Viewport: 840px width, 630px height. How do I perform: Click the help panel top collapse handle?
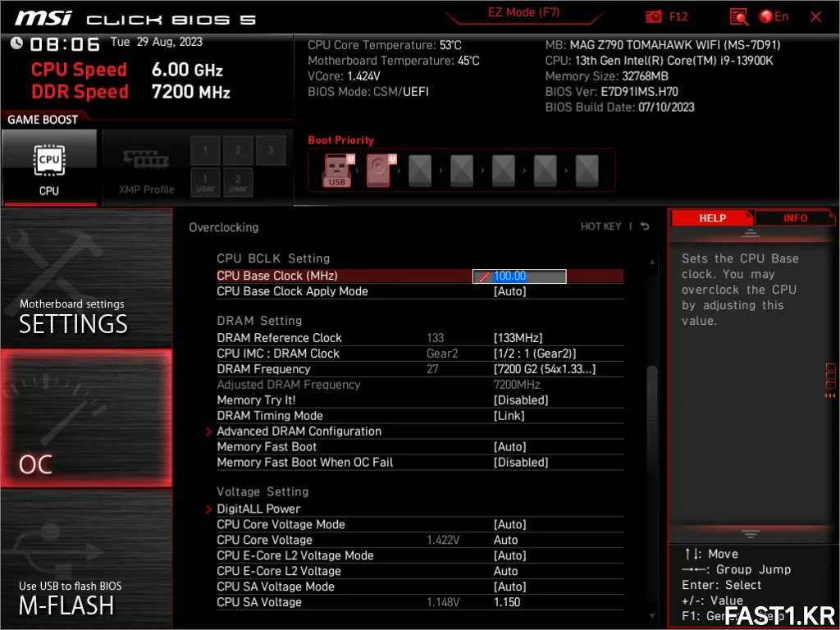click(750, 233)
